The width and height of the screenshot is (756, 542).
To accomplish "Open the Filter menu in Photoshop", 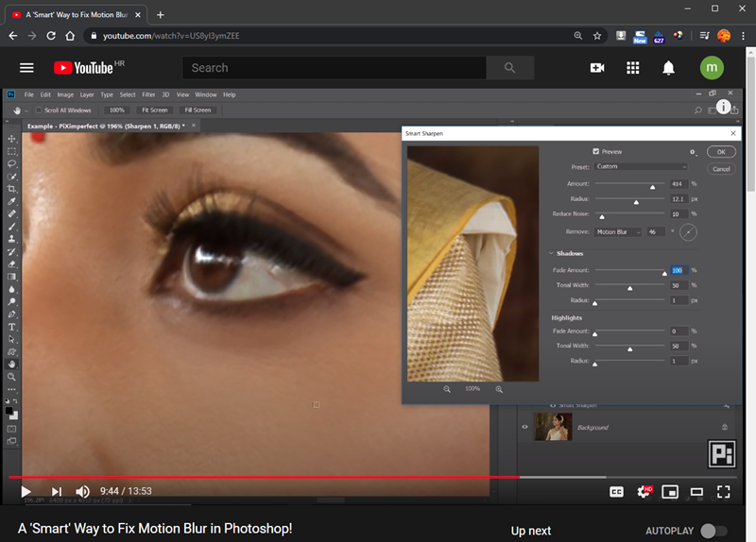I will (148, 94).
